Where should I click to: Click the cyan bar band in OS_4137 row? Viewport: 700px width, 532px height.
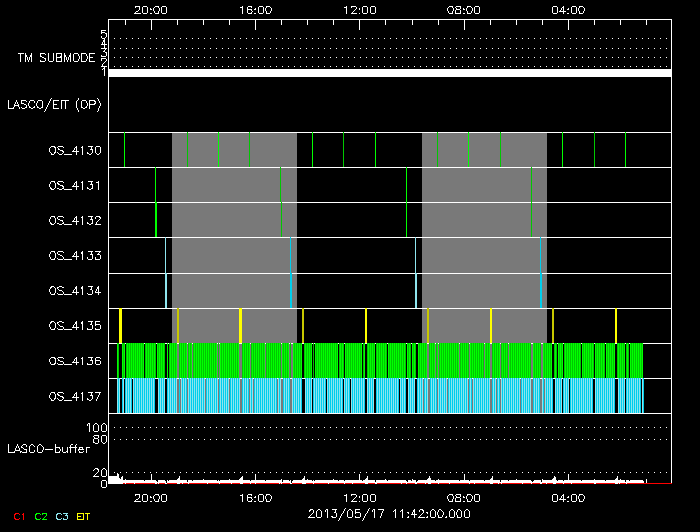tap(380, 395)
